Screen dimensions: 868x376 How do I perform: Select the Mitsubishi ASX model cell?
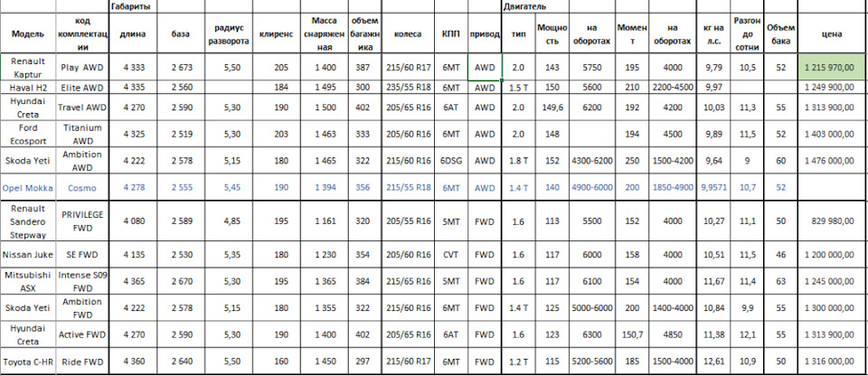pyautogui.click(x=28, y=281)
